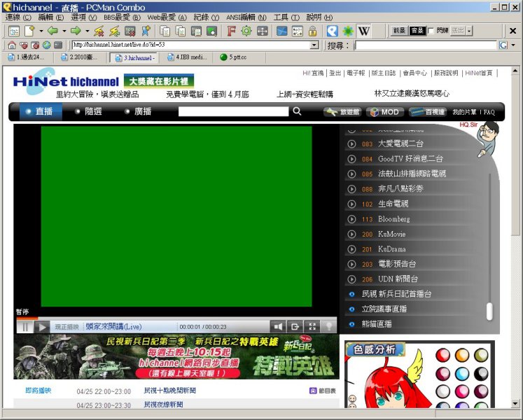The width and height of the screenshot is (523, 420).
Task: Click the hichannel site search field
Action: 233,111
